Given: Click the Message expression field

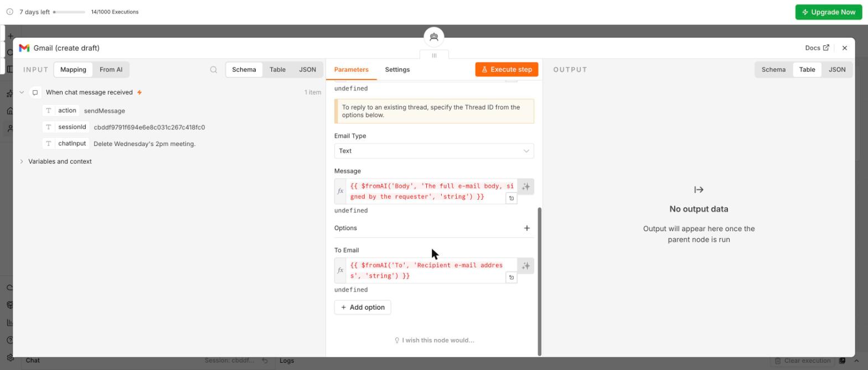Looking at the screenshot, I should (431, 191).
